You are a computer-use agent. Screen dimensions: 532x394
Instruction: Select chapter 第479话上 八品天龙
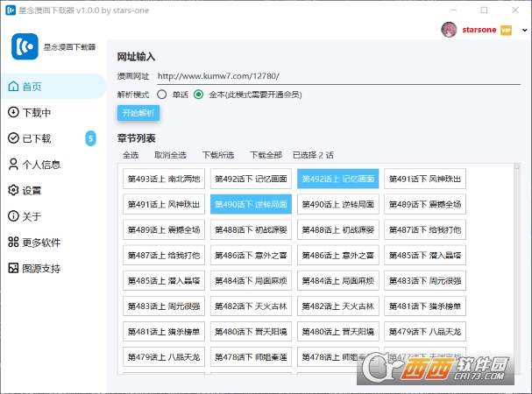(x=164, y=356)
